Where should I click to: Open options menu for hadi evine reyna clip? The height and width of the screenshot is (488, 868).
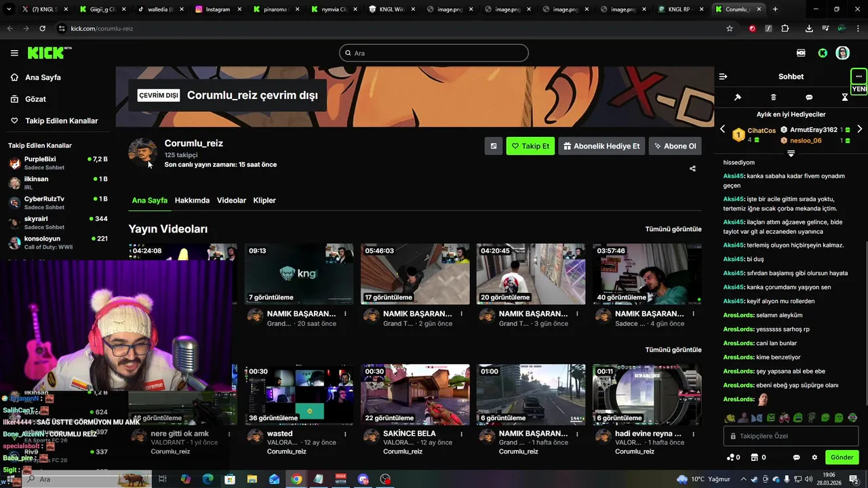(x=693, y=434)
